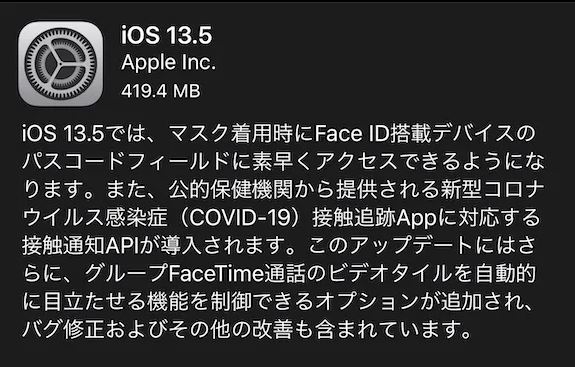
Task: Click the 419.4 MB file size text
Action: pos(161,91)
